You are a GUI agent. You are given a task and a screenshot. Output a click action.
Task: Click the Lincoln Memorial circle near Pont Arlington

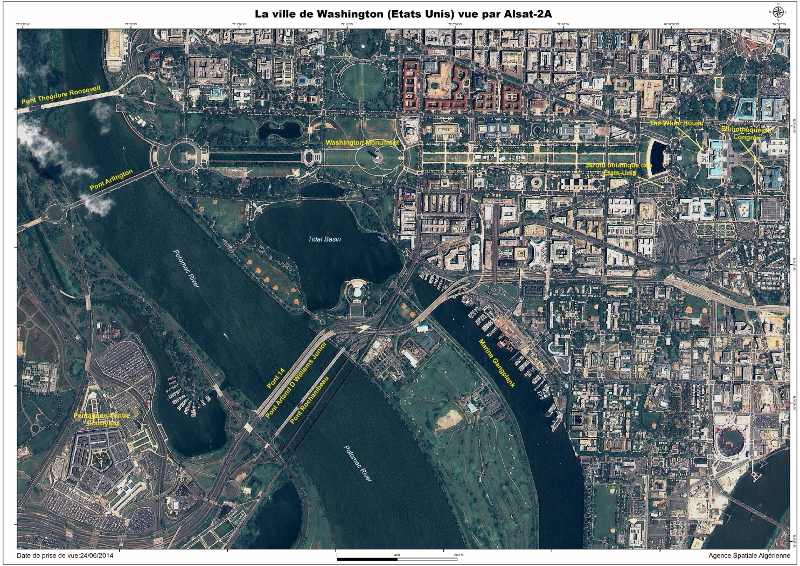[x=186, y=155]
